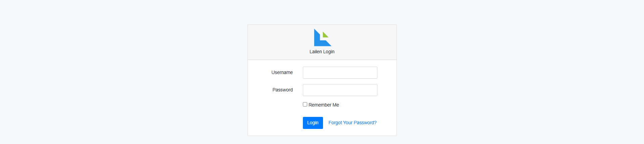The width and height of the screenshot is (644, 144).
Task: Submit the form with Login
Action: [x=313, y=123]
